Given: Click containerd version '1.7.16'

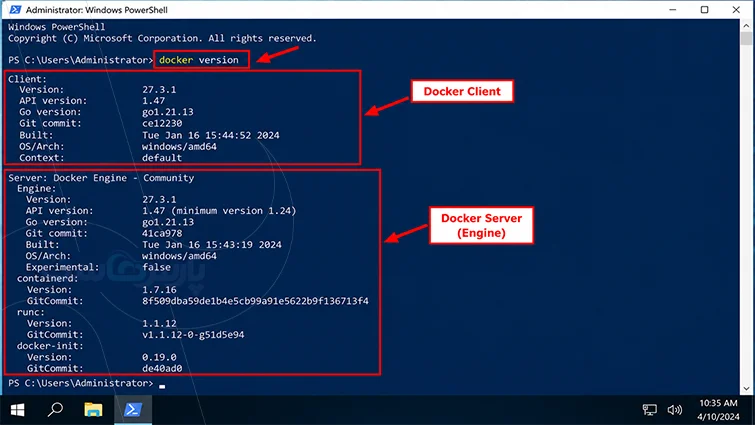Looking at the screenshot, I should point(159,290).
